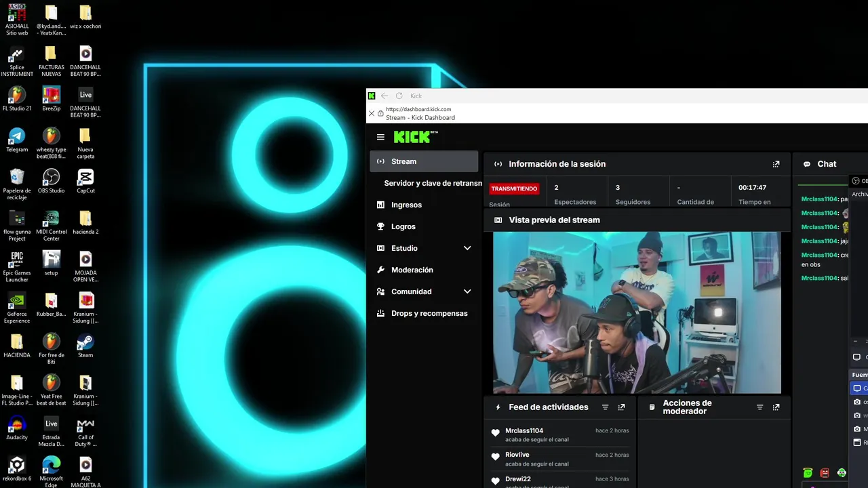Open Microsoft Edge desktop shortcut

pos(51,472)
